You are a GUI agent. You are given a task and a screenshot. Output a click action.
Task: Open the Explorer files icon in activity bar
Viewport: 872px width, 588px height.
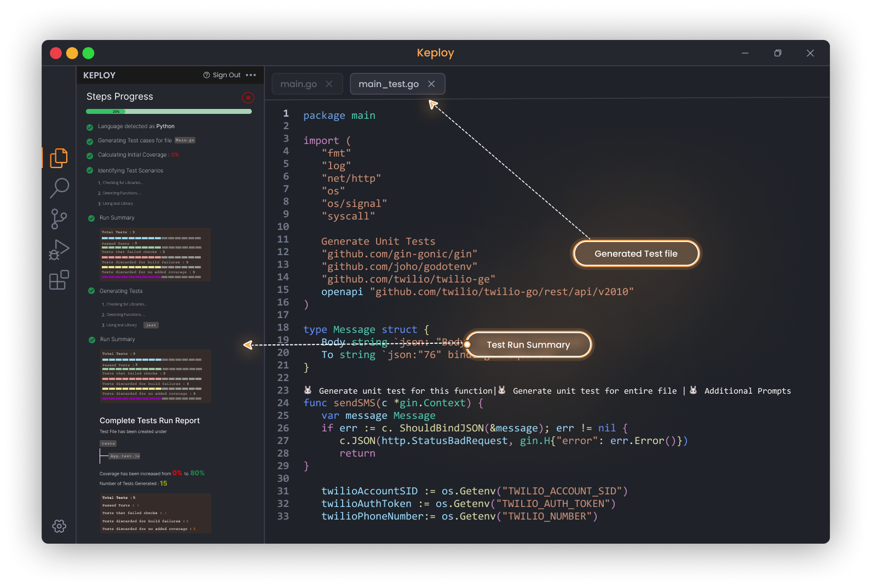pyautogui.click(x=59, y=158)
